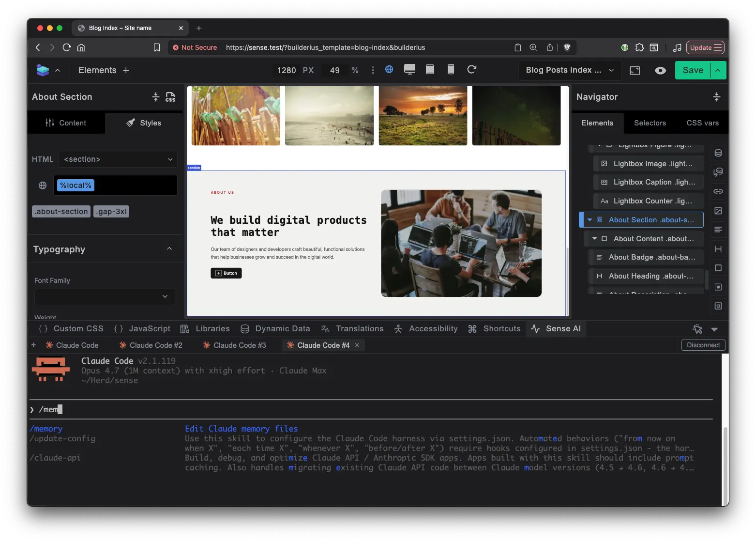This screenshot has height=542, width=756.
Task: Select the mobile phone breakpoint icon
Action: [x=451, y=70]
